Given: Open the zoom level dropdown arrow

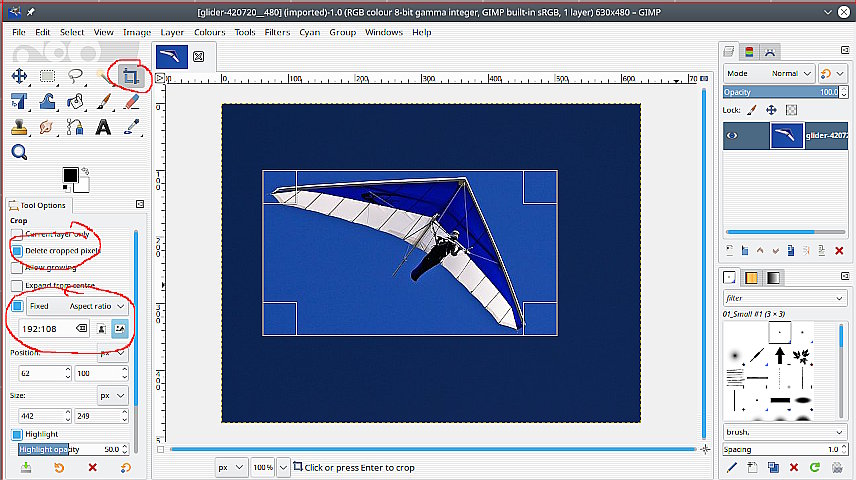Looking at the screenshot, I should [283, 467].
